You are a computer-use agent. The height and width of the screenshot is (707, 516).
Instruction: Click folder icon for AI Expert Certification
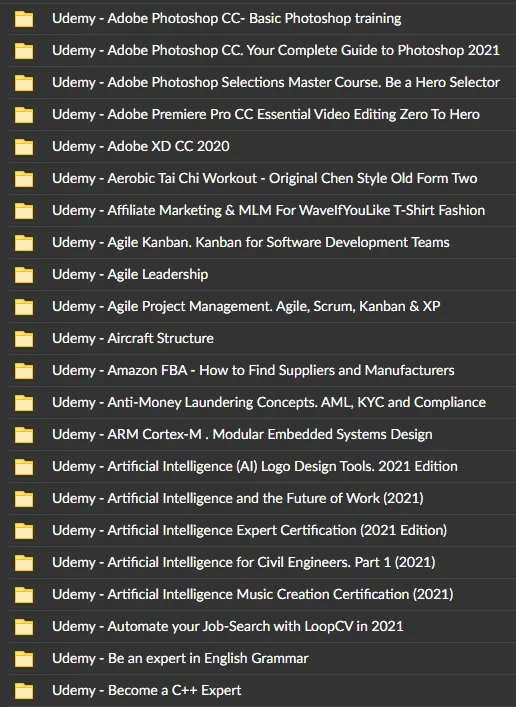click(24, 531)
